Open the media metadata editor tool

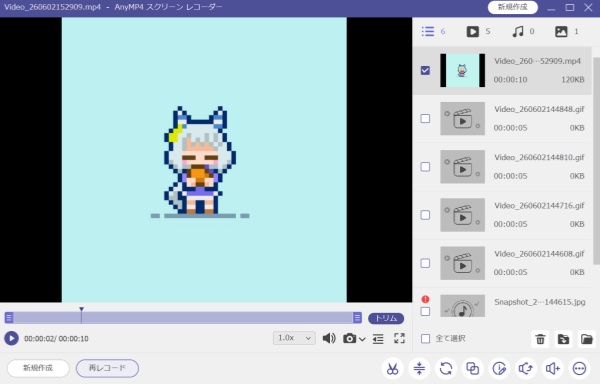tap(499, 369)
